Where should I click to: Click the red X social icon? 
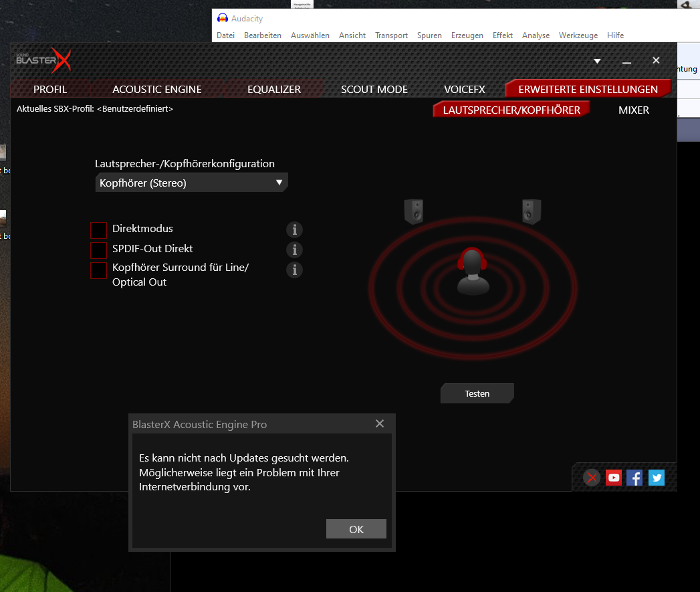coord(592,477)
